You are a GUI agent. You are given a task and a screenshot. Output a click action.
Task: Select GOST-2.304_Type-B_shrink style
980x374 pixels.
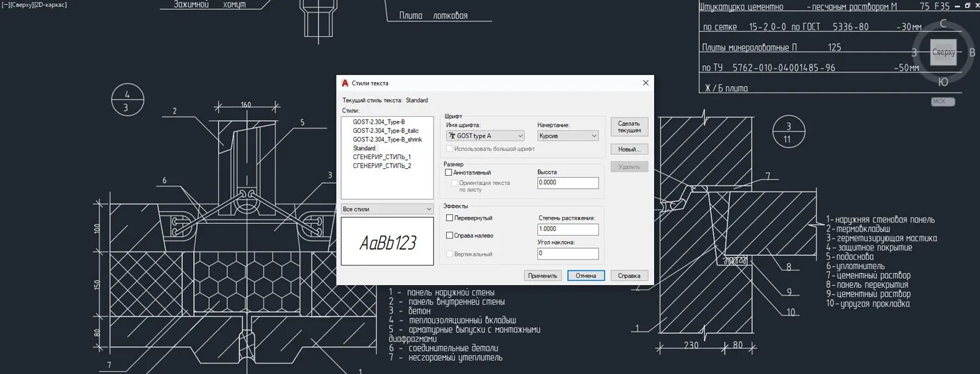pos(387,139)
